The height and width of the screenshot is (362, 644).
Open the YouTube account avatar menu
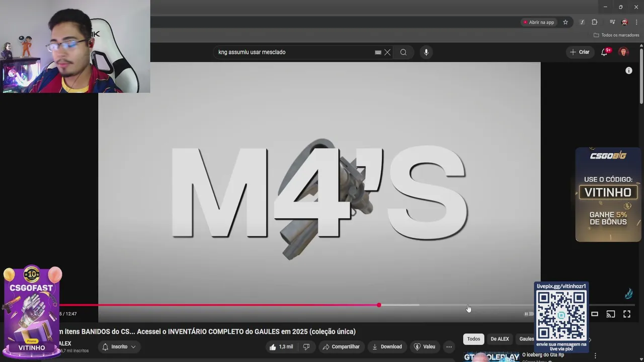624,52
